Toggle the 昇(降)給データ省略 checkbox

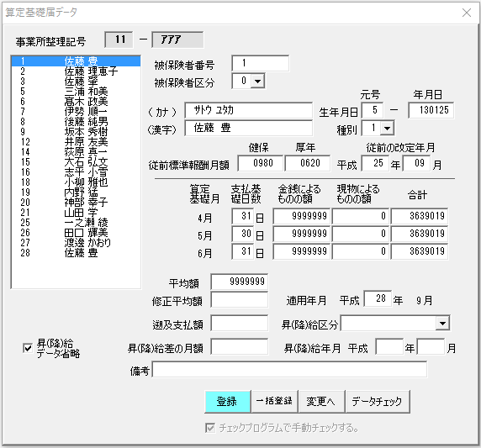tap(28, 348)
